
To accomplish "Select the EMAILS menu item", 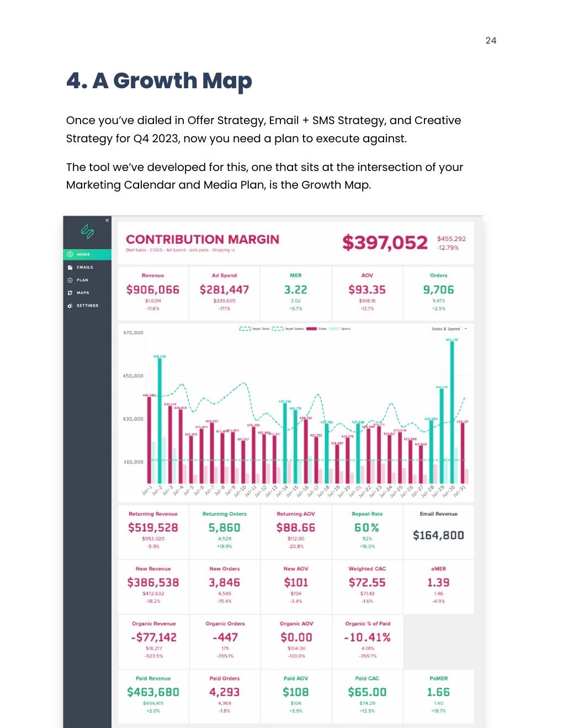I will click(84, 267).
